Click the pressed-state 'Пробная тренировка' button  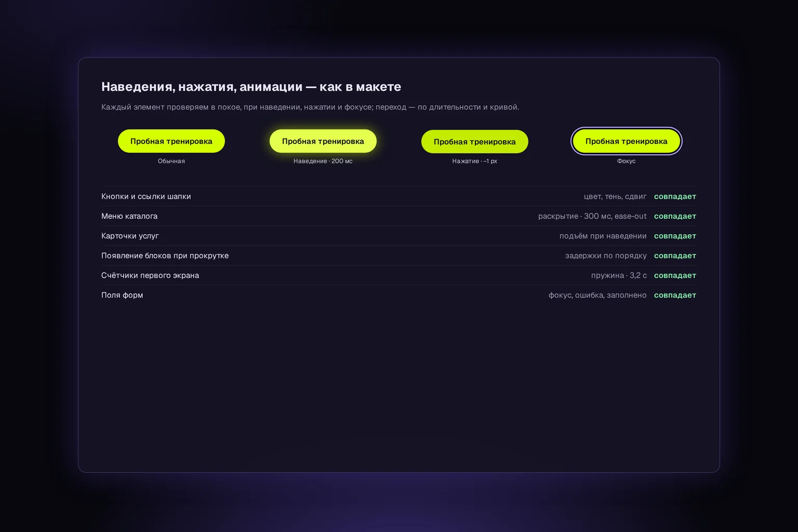pyautogui.click(x=475, y=142)
